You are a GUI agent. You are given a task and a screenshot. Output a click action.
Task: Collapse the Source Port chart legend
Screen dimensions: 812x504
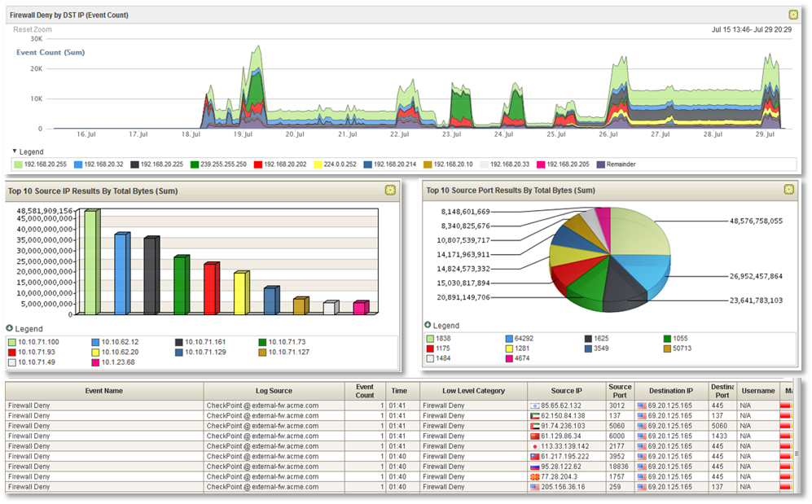pos(428,325)
